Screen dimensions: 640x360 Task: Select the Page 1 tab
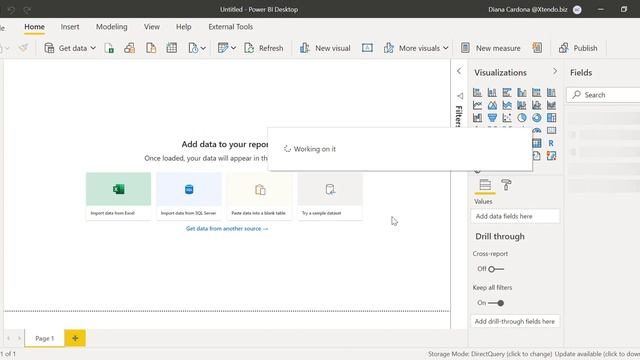click(44, 338)
